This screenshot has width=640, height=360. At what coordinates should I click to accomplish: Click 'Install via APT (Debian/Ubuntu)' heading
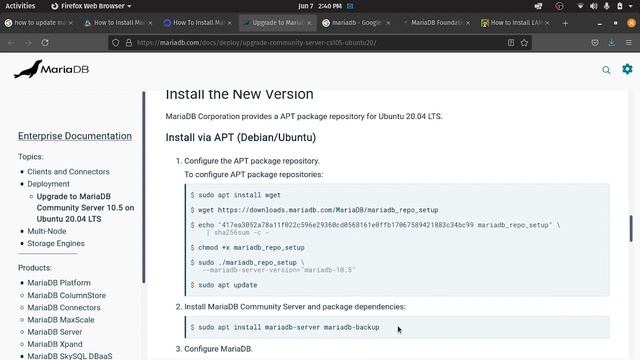click(x=240, y=138)
